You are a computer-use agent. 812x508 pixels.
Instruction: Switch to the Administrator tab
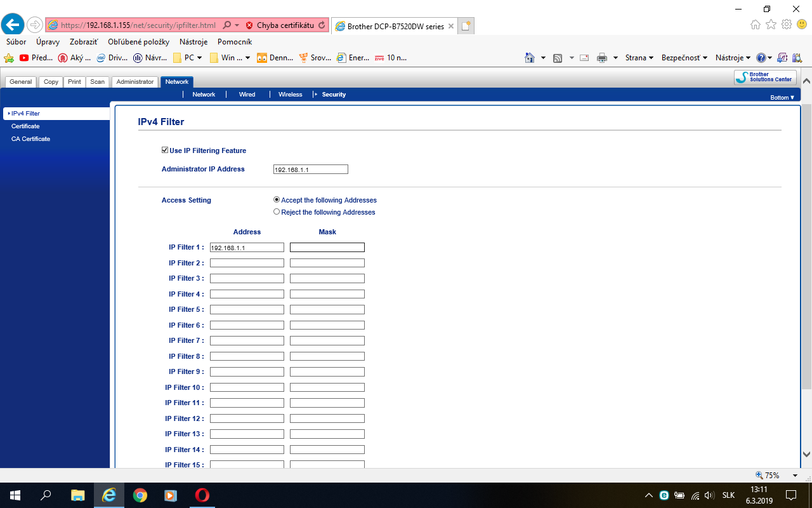pyautogui.click(x=135, y=82)
